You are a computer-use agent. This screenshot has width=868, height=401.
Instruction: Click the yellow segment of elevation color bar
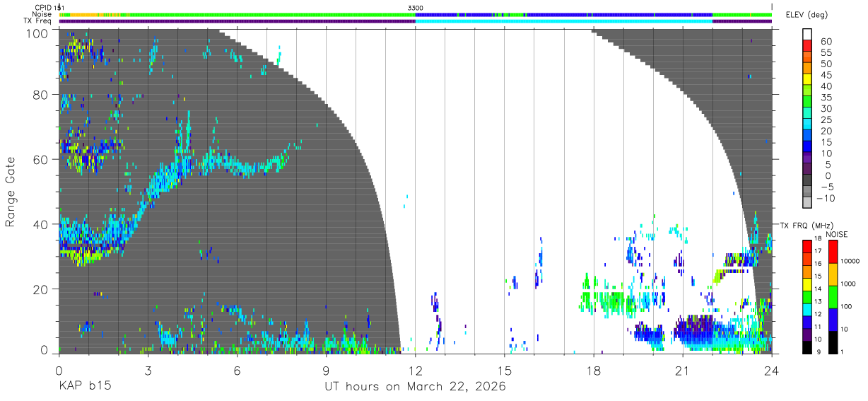[807, 81]
